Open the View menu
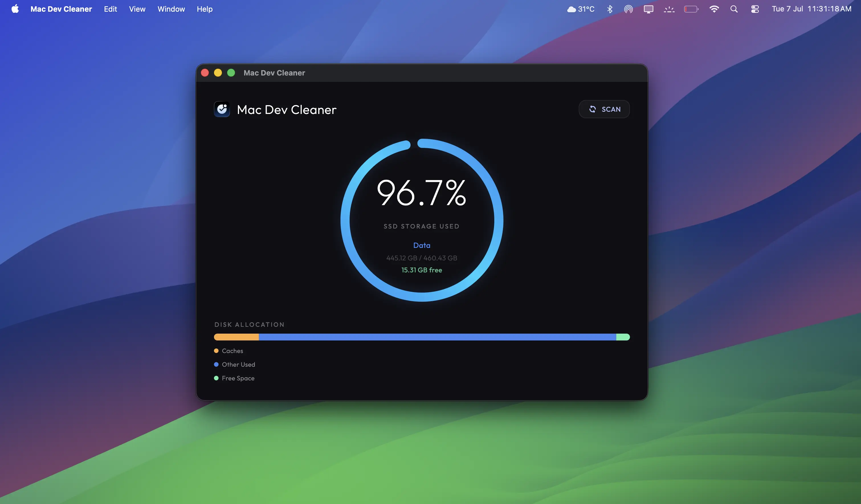 [x=137, y=9]
